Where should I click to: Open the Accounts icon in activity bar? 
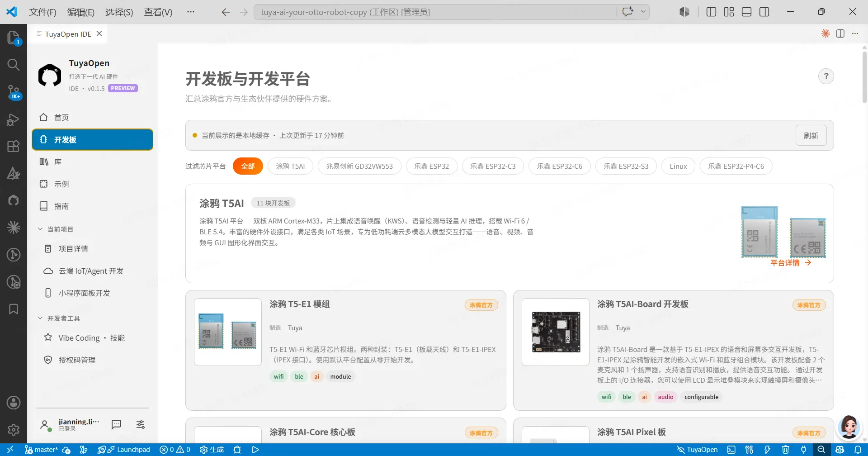[x=14, y=403]
